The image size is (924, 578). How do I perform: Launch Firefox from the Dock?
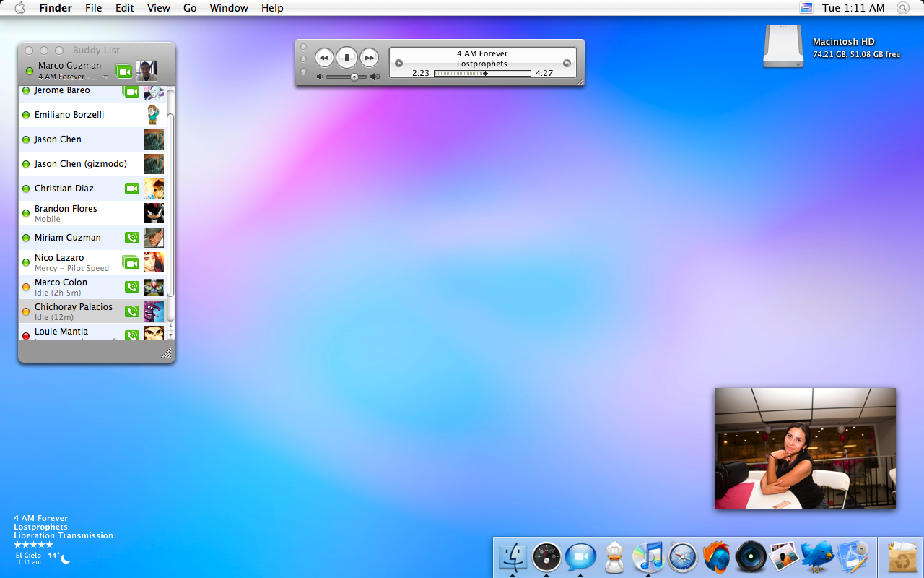click(x=716, y=557)
